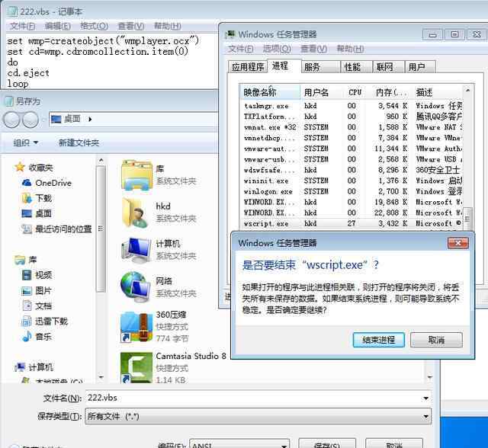Sort processes by CPU column
This screenshot has width=488, height=448.
[x=355, y=92]
